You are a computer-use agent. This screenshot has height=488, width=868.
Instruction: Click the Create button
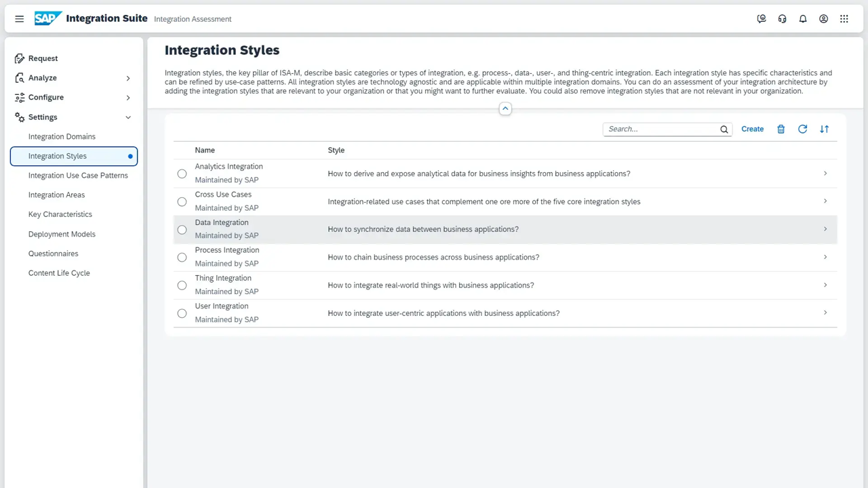(752, 129)
